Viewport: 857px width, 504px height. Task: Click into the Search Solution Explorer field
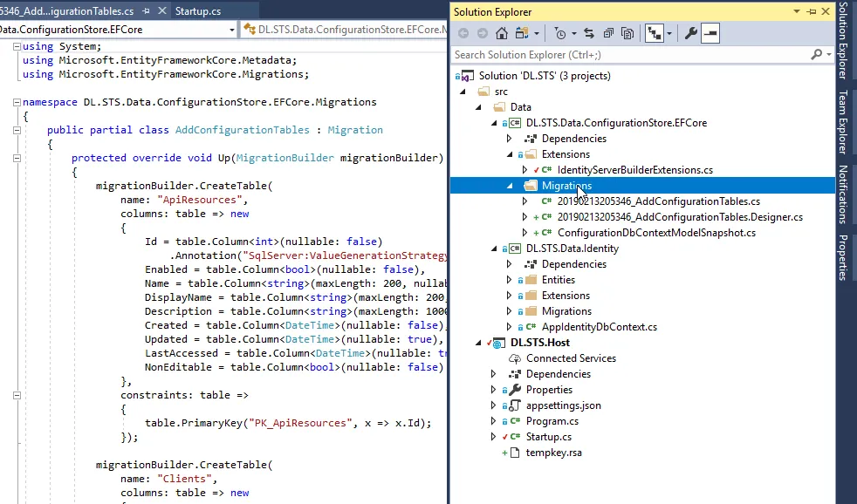tap(628, 55)
